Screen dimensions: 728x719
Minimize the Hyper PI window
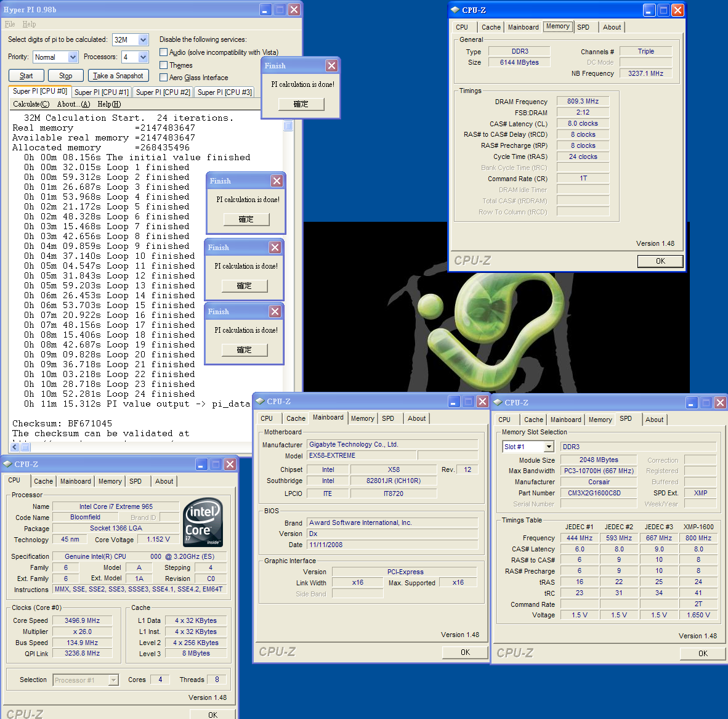point(265,10)
